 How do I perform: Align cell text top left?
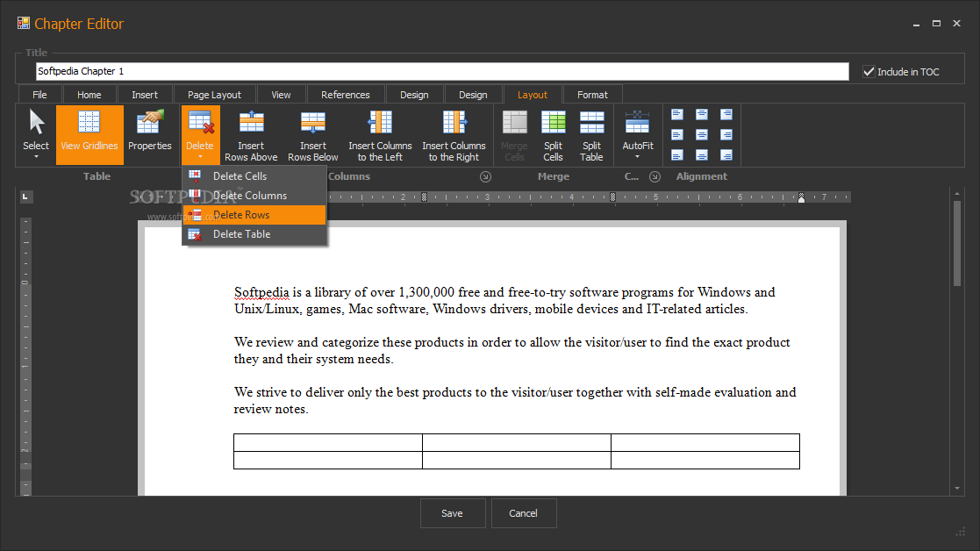point(676,114)
